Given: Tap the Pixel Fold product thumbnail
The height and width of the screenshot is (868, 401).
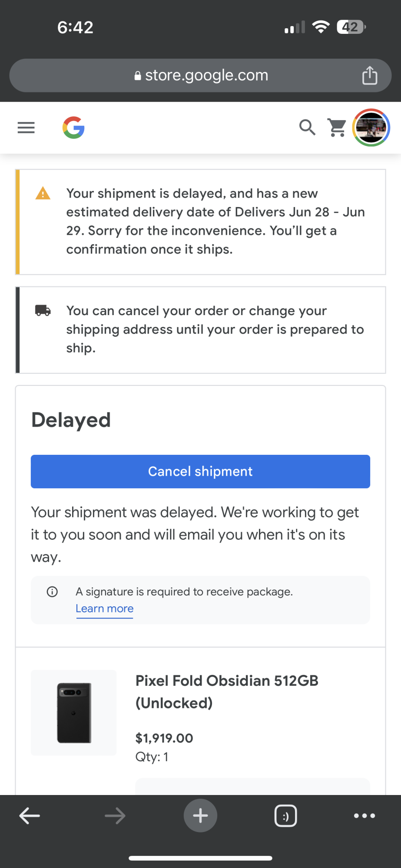Looking at the screenshot, I should (73, 713).
